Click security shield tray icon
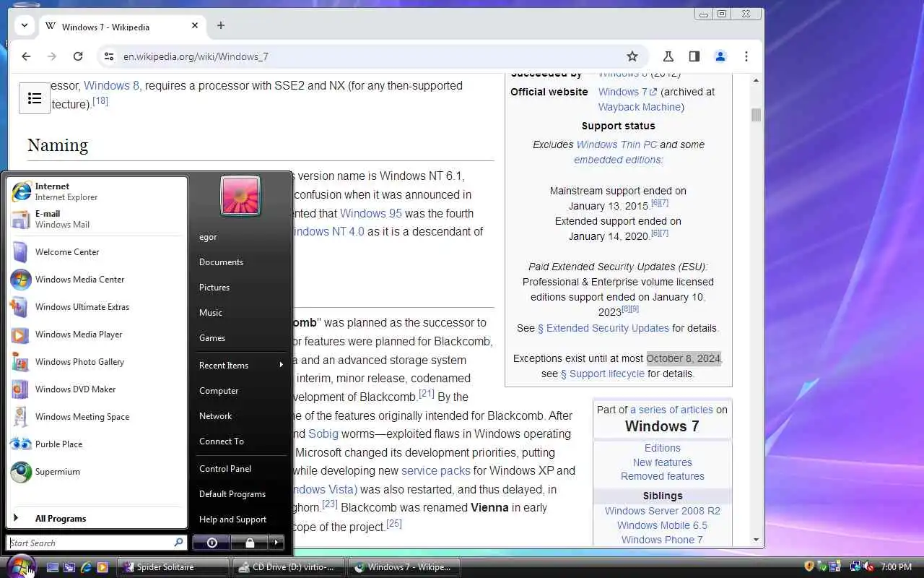 [x=809, y=567]
